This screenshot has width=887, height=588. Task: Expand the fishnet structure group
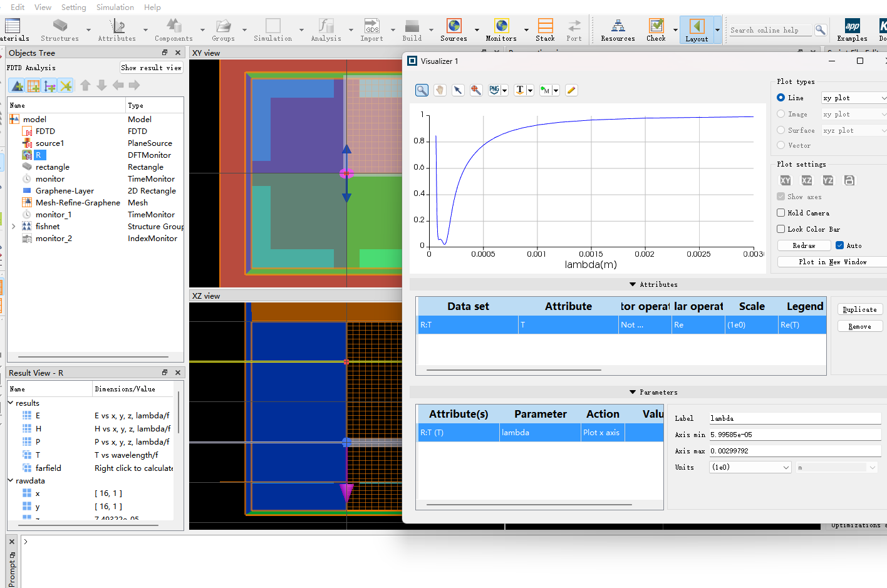pyautogui.click(x=13, y=227)
